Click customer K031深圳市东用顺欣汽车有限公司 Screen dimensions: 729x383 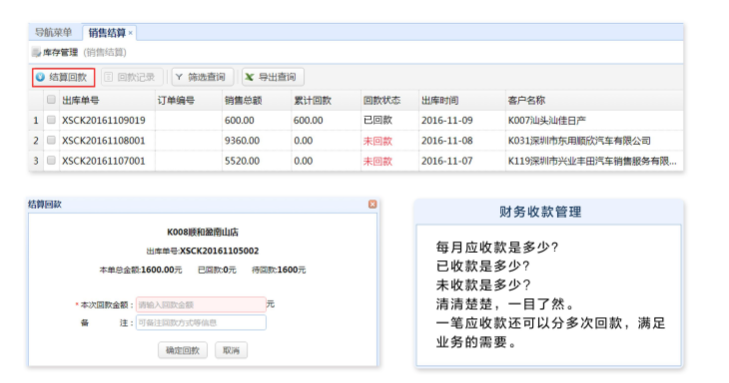tap(579, 141)
